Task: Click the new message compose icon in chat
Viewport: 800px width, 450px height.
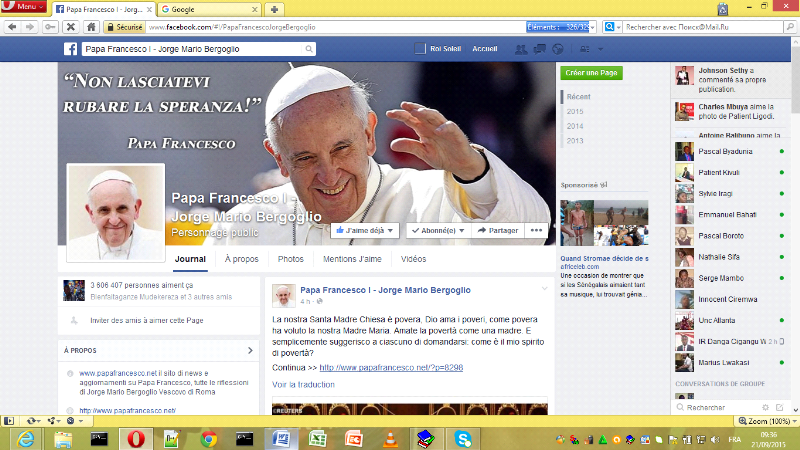Action: point(782,408)
